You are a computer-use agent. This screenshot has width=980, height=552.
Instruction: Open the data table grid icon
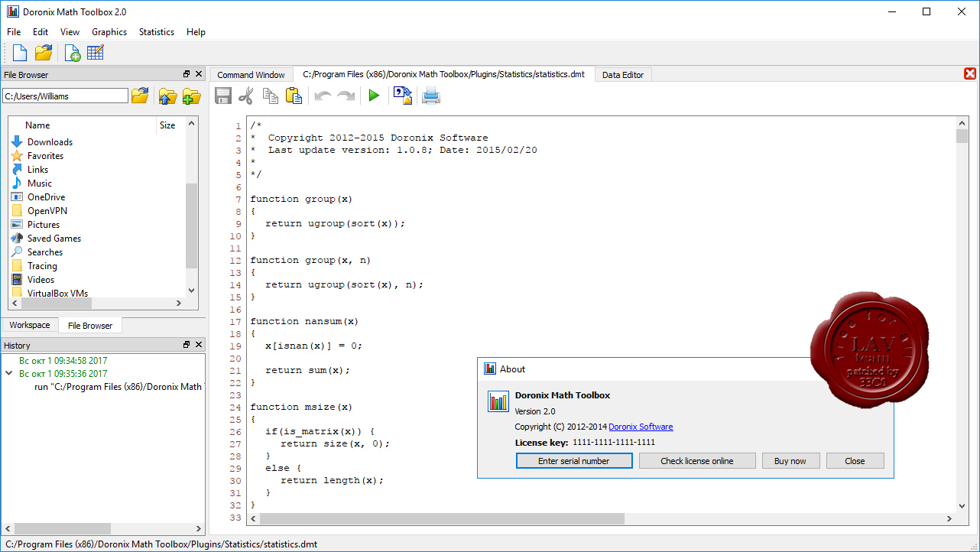click(x=96, y=53)
